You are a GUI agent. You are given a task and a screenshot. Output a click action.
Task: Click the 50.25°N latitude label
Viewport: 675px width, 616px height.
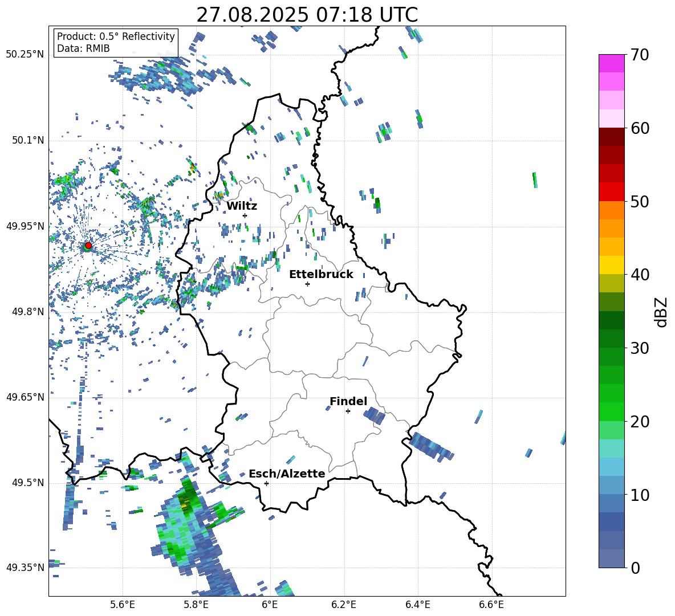[25, 55]
